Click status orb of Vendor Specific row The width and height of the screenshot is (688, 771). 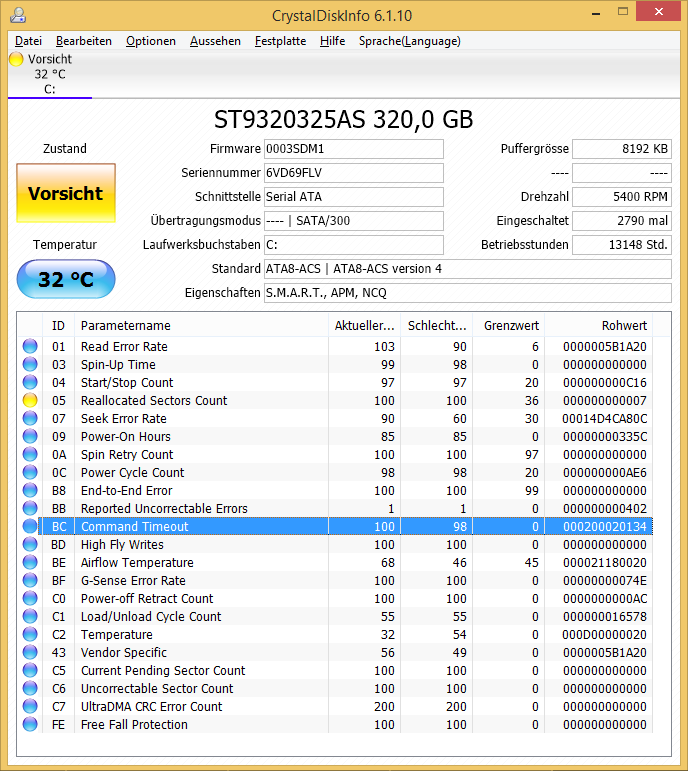pyautogui.click(x=30, y=652)
